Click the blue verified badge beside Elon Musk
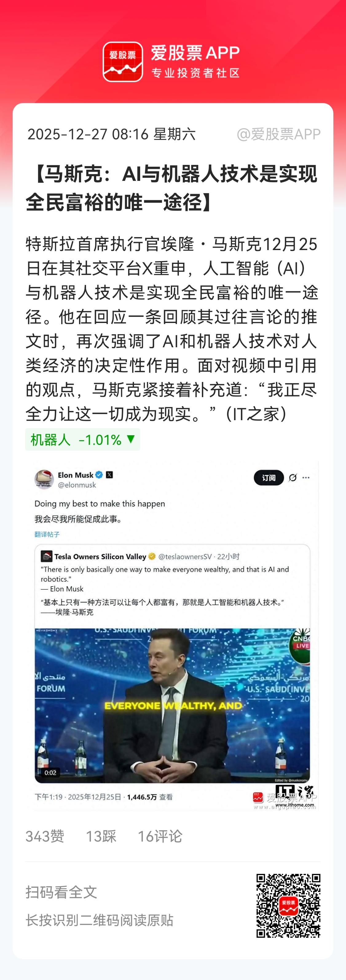Screen dimensions: 346x980 coord(99,475)
